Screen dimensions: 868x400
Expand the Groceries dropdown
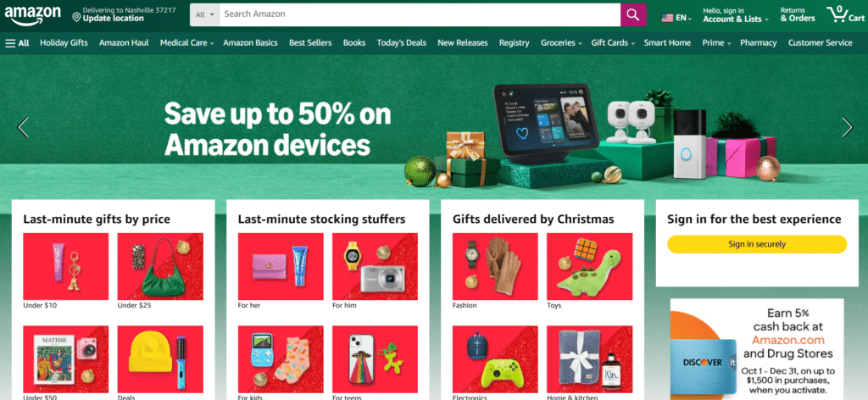tap(561, 42)
